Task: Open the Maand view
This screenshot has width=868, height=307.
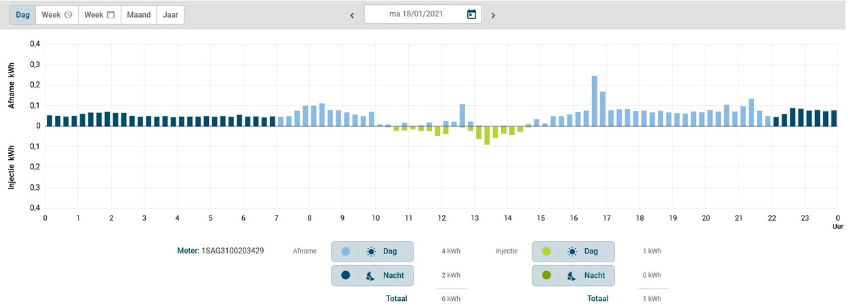Action: point(139,15)
